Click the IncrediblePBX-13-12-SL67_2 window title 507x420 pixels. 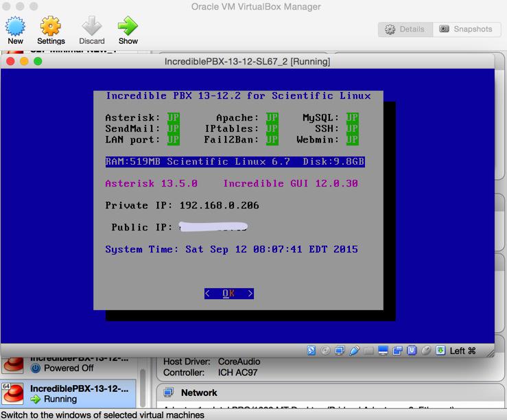(x=248, y=62)
